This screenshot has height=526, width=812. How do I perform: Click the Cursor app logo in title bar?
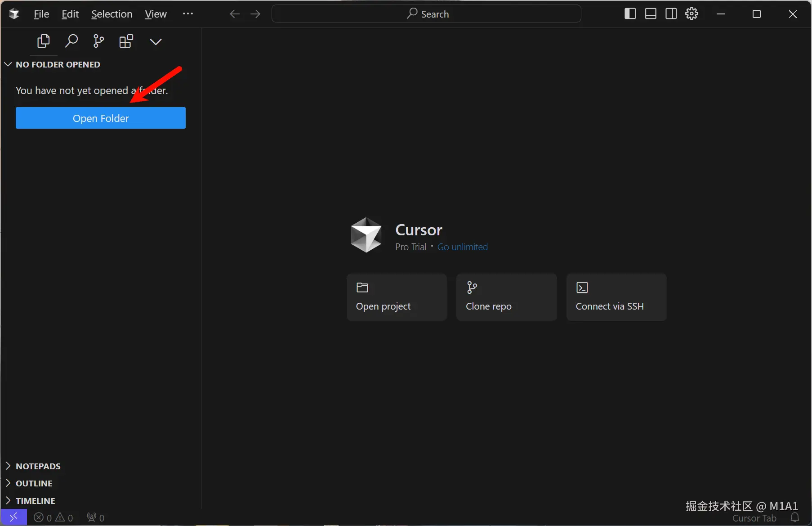14,14
